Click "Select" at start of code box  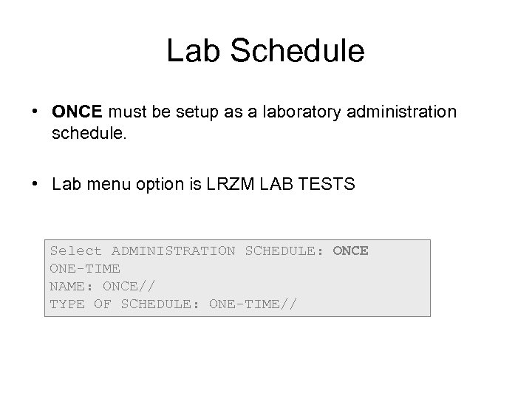[x=76, y=251]
